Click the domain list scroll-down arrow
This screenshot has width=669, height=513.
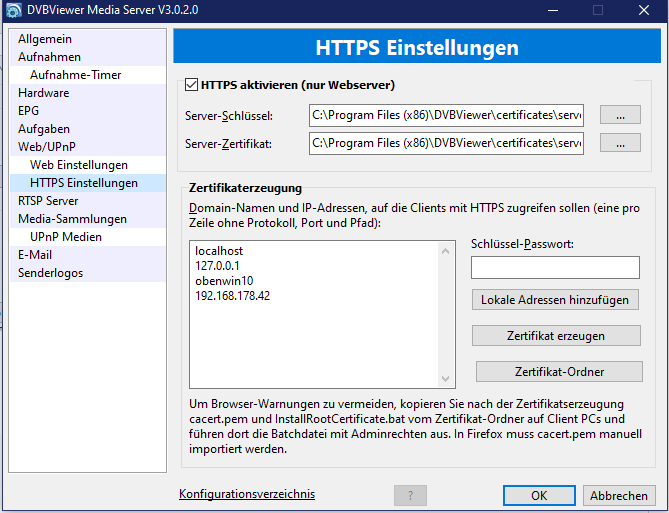(445, 379)
